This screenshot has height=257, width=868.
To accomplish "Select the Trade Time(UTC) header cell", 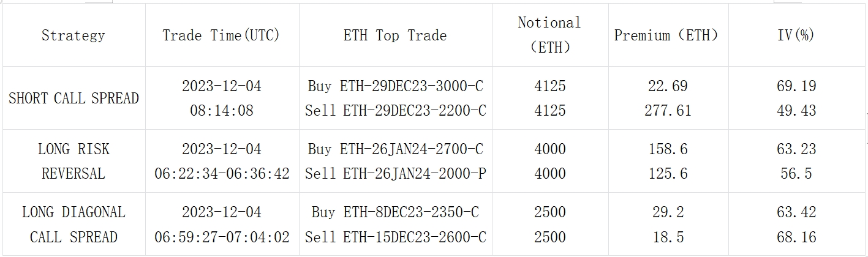I will (x=221, y=35).
